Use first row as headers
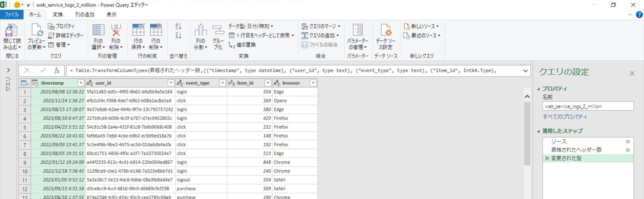 [262, 35]
